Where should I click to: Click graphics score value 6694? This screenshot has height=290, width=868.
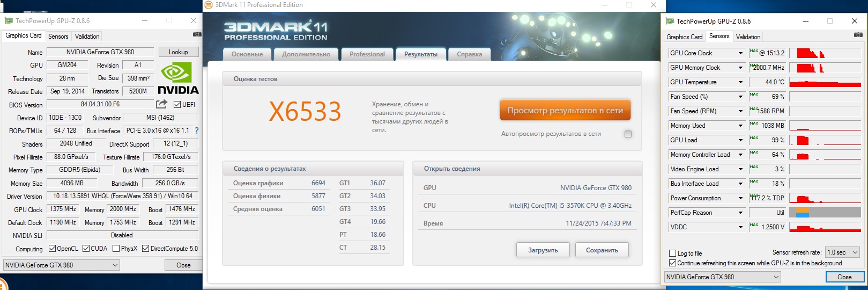point(318,183)
